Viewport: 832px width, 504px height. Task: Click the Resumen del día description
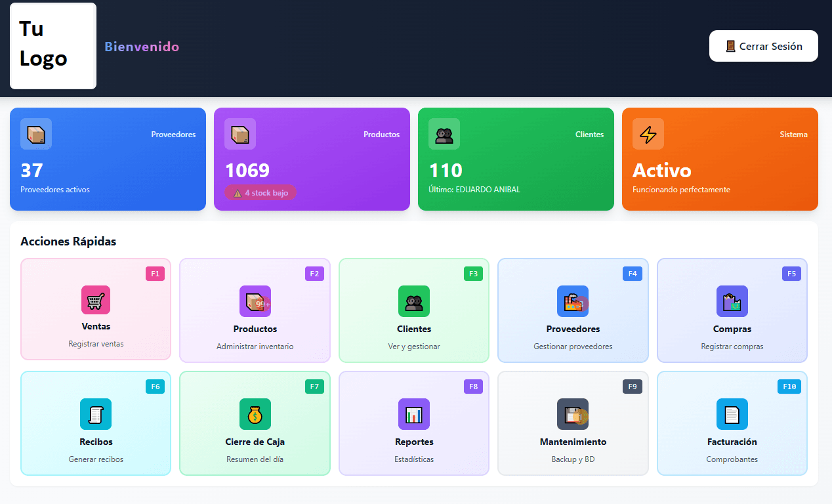[x=255, y=459]
